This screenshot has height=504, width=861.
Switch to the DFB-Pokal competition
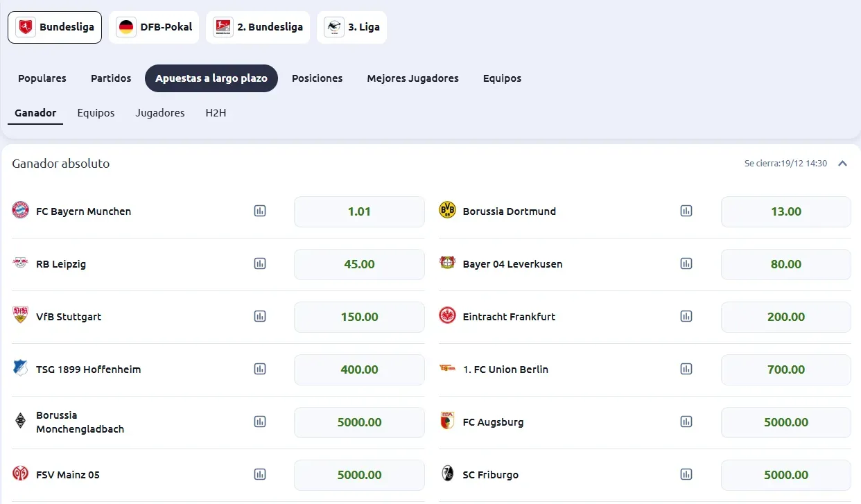click(x=154, y=27)
